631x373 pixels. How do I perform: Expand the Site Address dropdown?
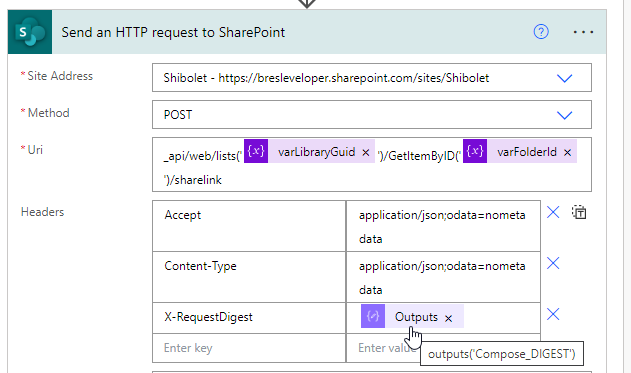[564, 78]
